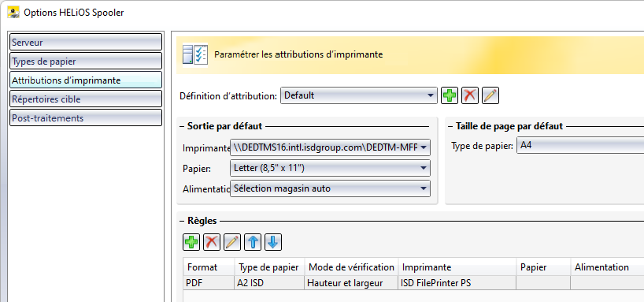Click the Mode de vérification column header
Viewport: 644px width, 302px height.
tap(351, 267)
